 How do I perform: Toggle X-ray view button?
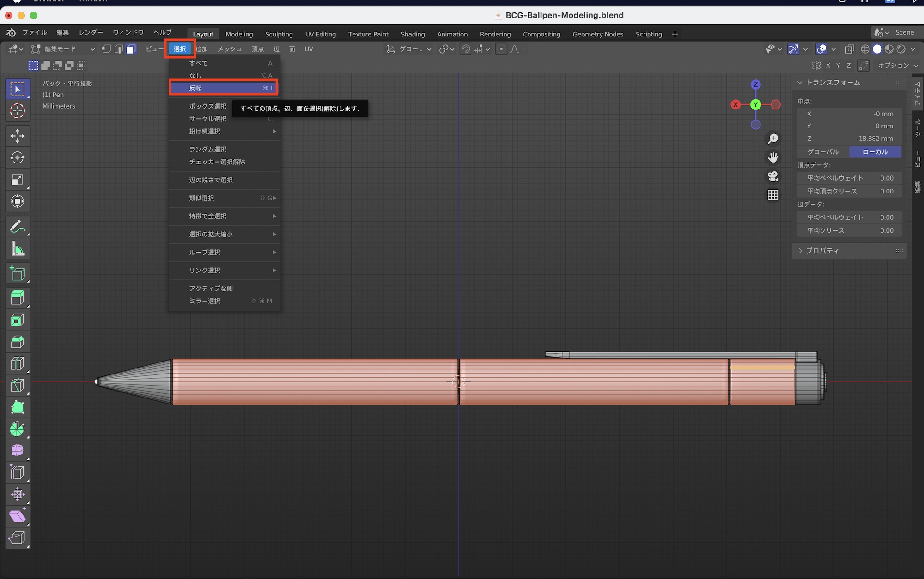pos(849,49)
